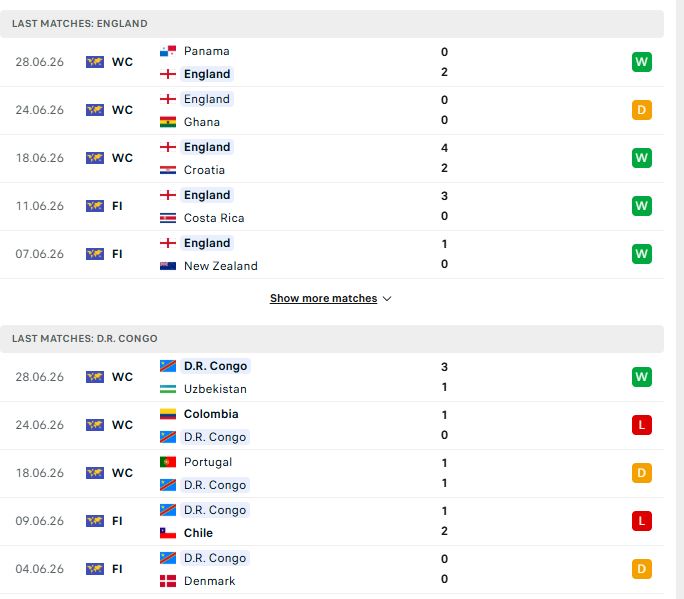Open the England vs Croatia match row

tap(332, 158)
